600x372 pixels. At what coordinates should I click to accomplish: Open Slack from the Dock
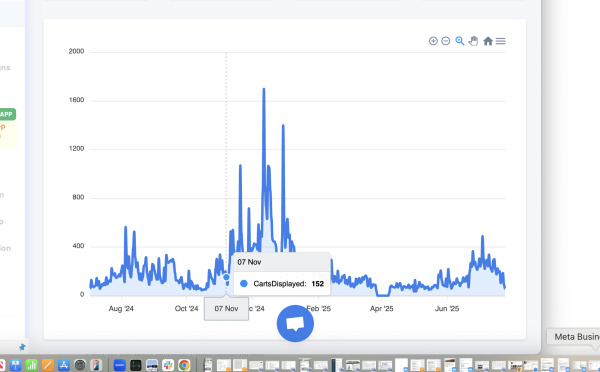pyautogui.click(x=168, y=365)
